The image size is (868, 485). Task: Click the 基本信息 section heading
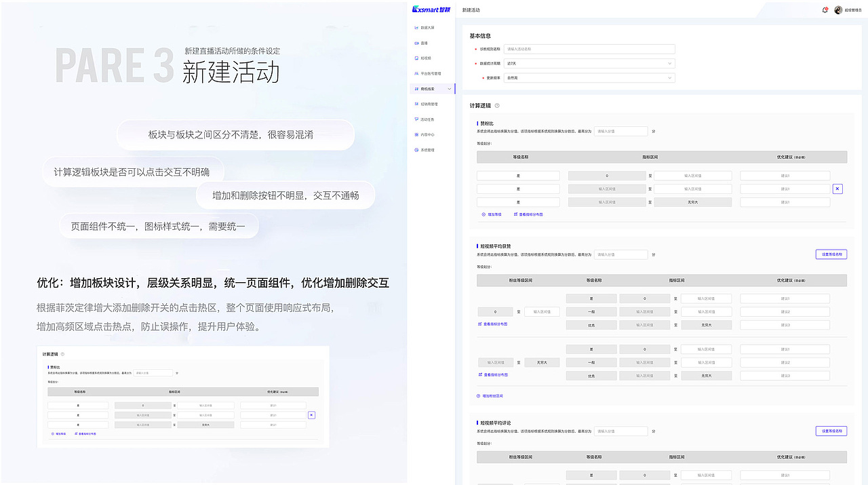(480, 36)
